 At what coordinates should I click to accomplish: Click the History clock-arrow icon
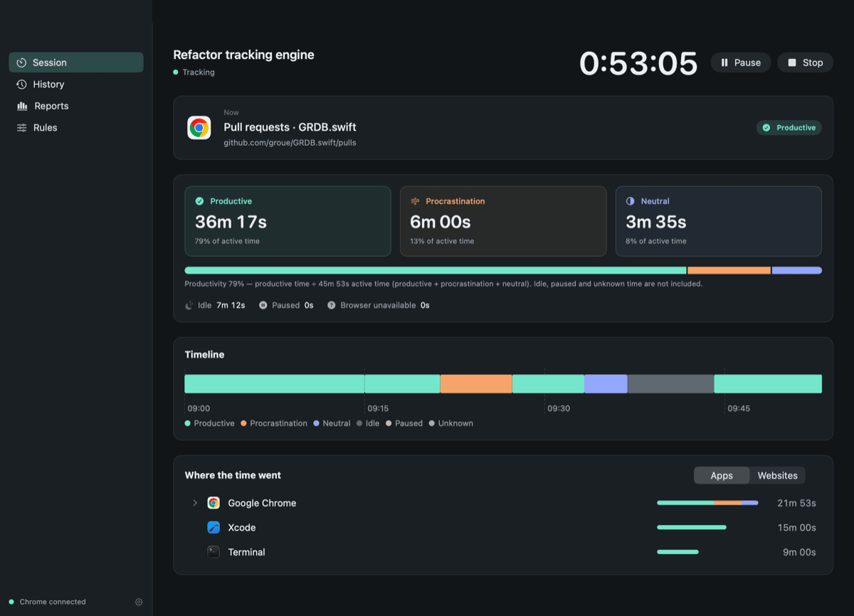coord(21,85)
